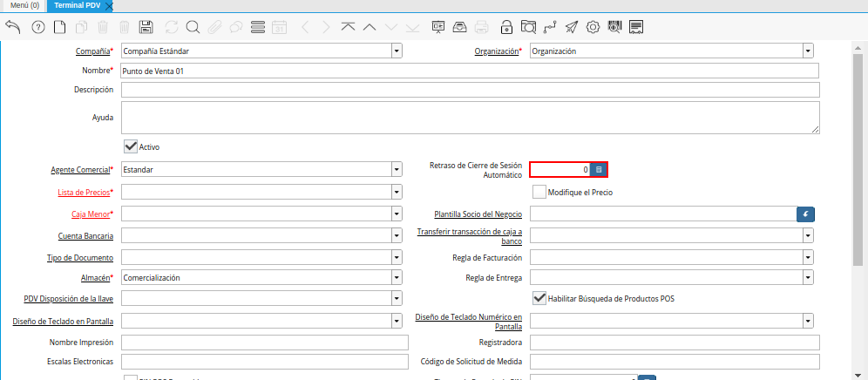This screenshot has height=380, width=868.
Task: Click the paper plane request icon
Action: pos(572,27)
